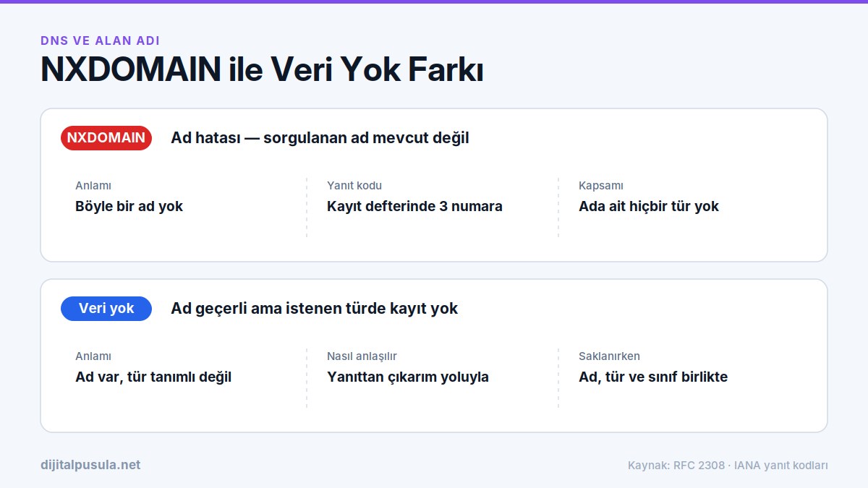
Task: Click the 'Yanıt kodu' label
Action: click(x=354, y=186)
